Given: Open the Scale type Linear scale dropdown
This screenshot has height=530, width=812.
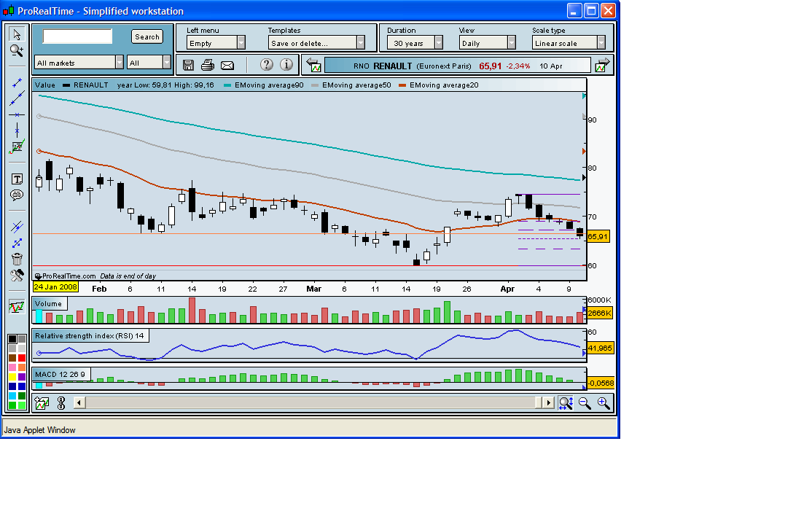Looking at the screenshot, I should 569,43.
